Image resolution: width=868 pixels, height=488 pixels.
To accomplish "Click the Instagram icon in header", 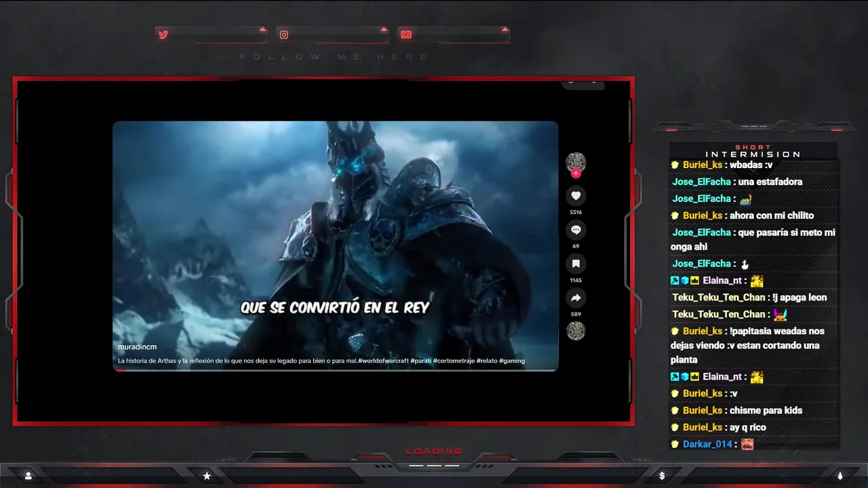I will click(x=284, y=35).
